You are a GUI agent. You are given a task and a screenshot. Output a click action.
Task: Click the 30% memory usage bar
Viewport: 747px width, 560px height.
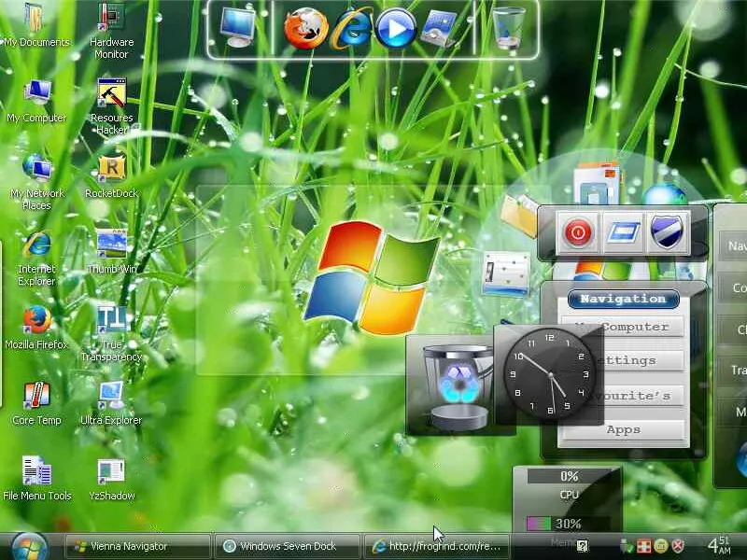click(x=569, y=524)
